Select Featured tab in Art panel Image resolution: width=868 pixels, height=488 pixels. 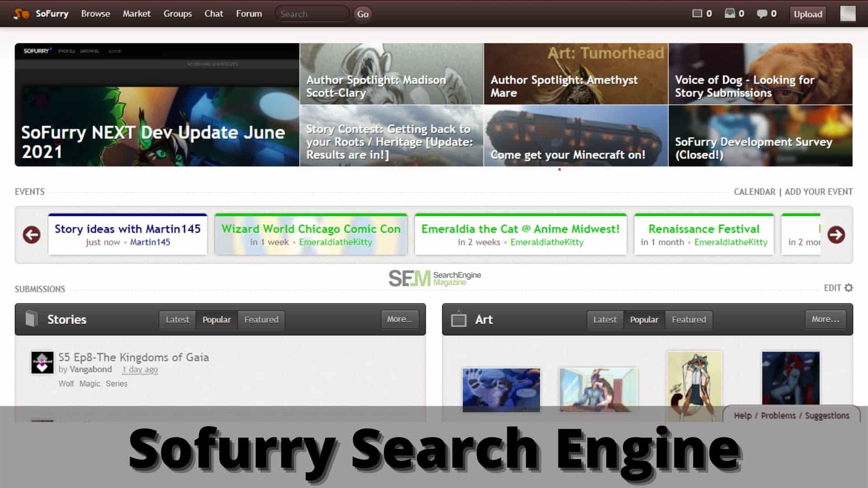pos(689,319)
